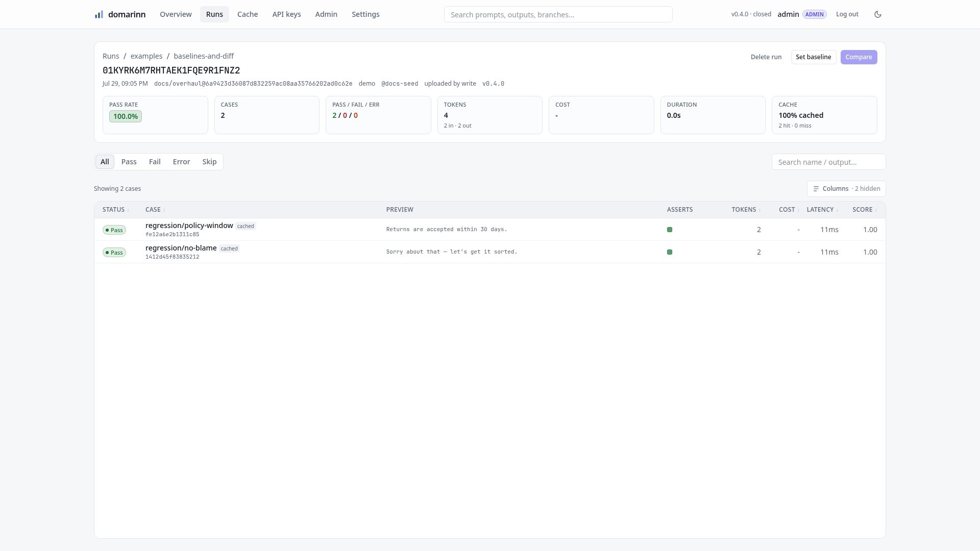This screenshot has height=551, width=980.
Task: Sort by COST column header
Action: point(789,210)
